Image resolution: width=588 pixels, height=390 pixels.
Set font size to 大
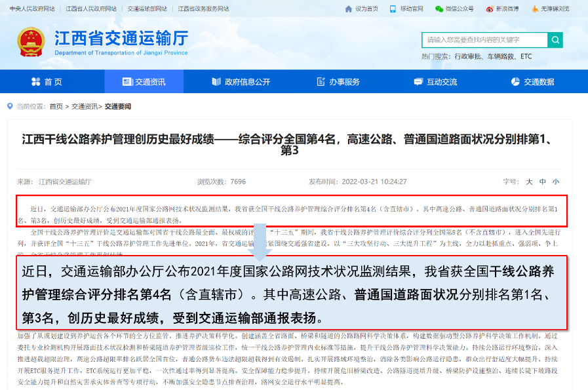point(529,182)
